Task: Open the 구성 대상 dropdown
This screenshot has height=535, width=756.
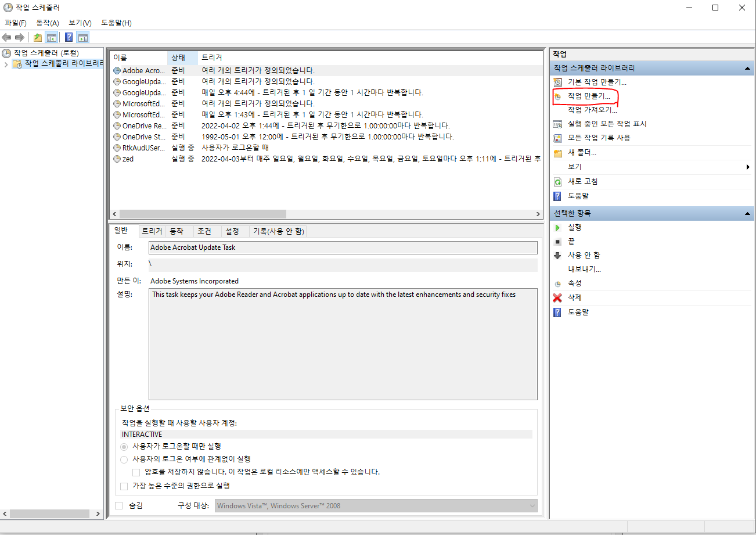Action: coord(376,506)
